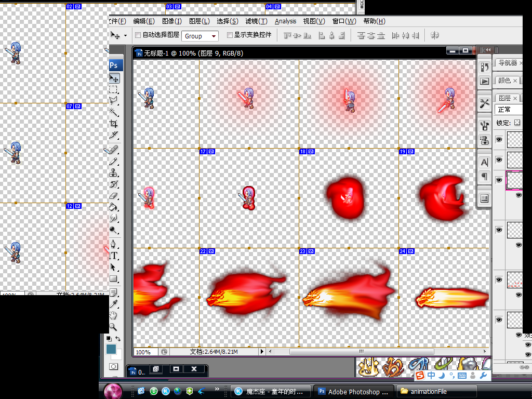This screenshot has width=532, height=399.
Task: Select the Rectangular Marquee tool
Action: [113, 89]
